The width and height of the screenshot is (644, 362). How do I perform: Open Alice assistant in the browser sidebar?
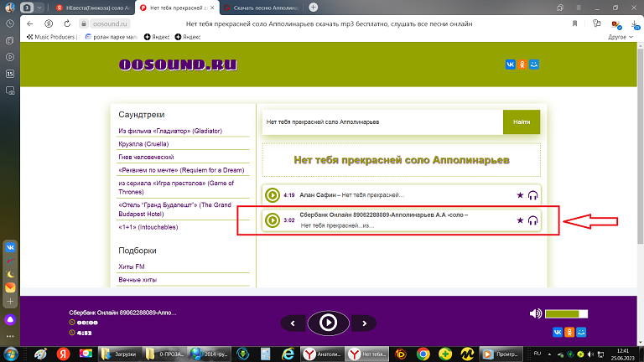pyautogui.click(x=10, y=320)
